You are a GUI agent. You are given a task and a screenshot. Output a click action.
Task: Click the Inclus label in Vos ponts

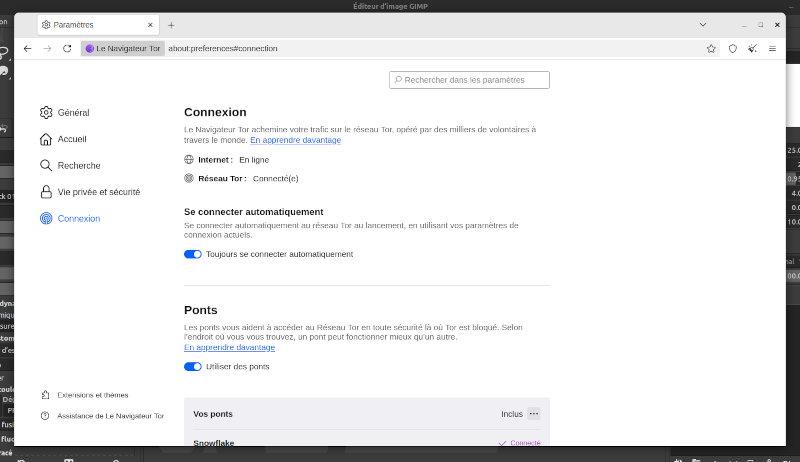(512, 414)
